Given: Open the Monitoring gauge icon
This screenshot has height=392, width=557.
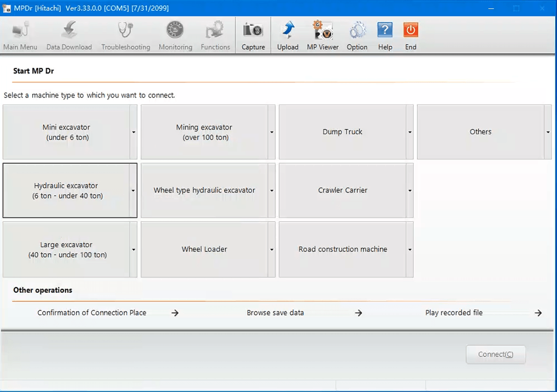Looking at the screenshot, I should tap(175, 31).
